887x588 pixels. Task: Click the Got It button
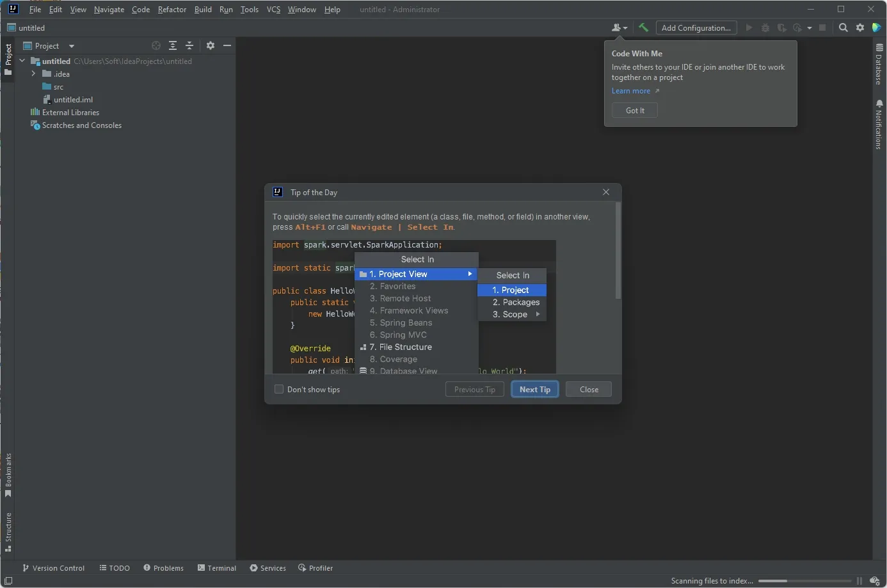(635, 110)
